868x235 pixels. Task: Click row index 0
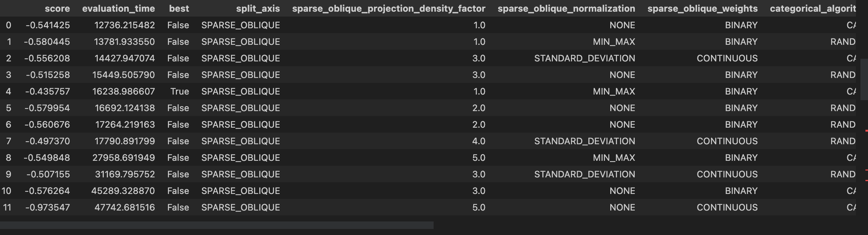8,25
